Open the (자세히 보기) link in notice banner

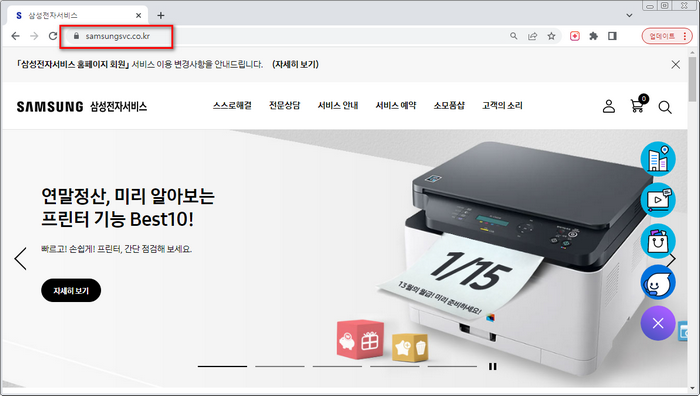(x=296, y=64)
